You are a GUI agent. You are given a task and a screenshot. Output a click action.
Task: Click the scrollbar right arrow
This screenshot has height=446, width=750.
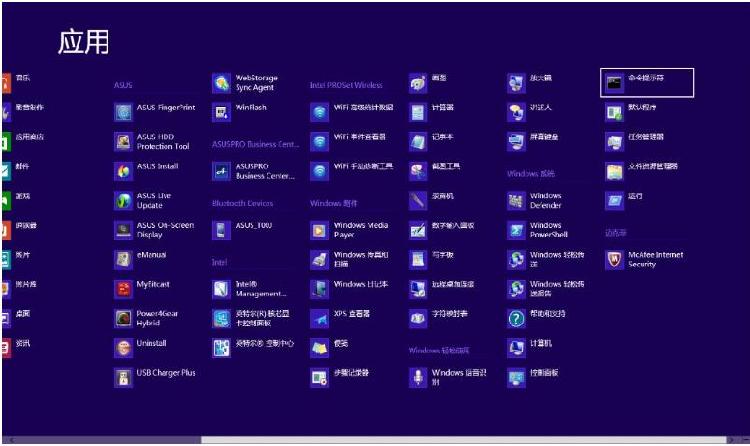click(x=730, y=440)
